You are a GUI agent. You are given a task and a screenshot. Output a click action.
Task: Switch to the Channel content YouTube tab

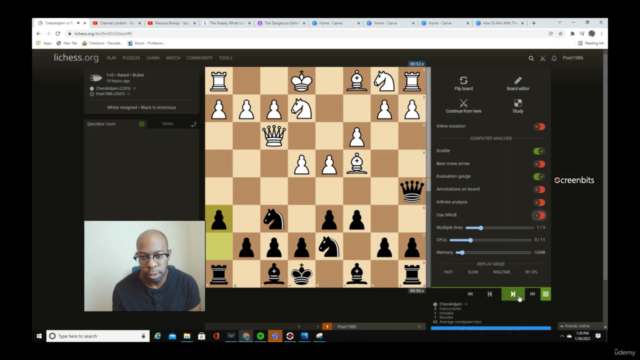[116, 23]
